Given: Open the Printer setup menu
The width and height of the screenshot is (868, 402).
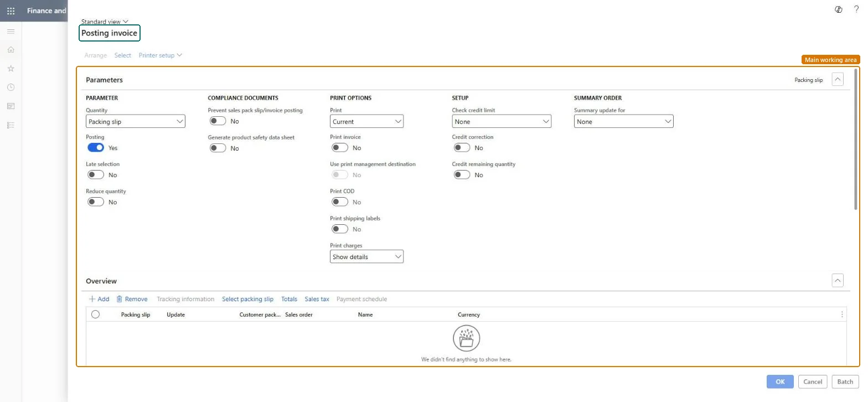Looking at the screenshot, I should pos(161,55).
